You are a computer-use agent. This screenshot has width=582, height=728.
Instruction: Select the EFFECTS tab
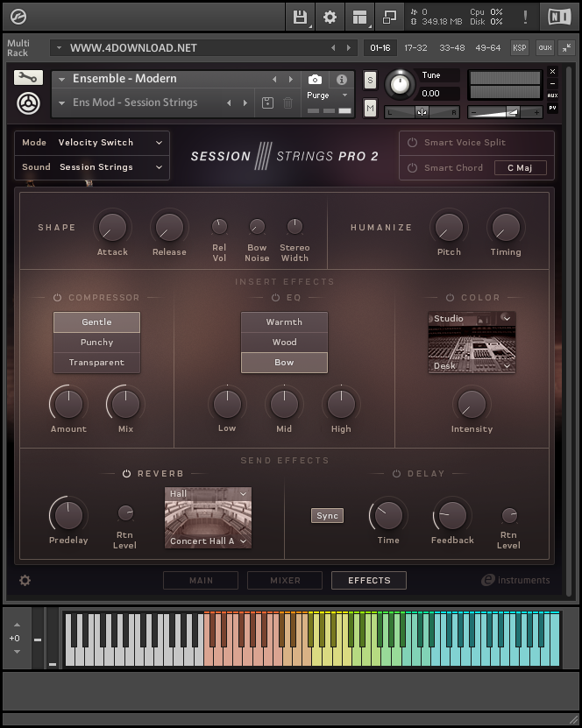click(x=369, y=580)
